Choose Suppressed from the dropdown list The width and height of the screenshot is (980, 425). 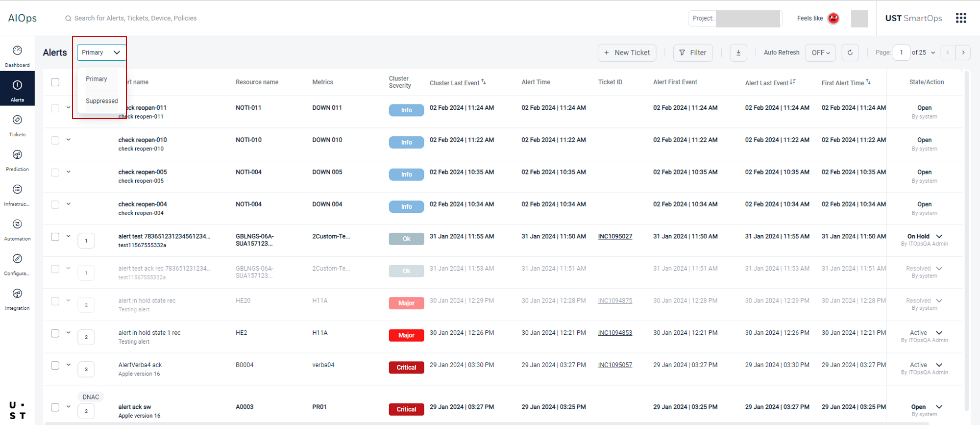pos(102,101)
